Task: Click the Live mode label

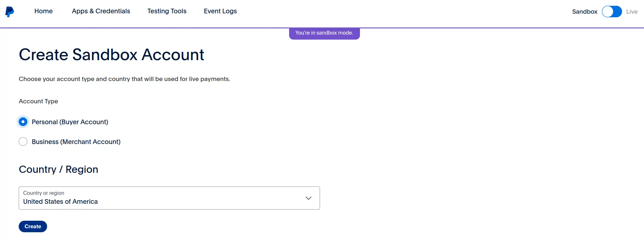Action: click(x=632, y=12)
